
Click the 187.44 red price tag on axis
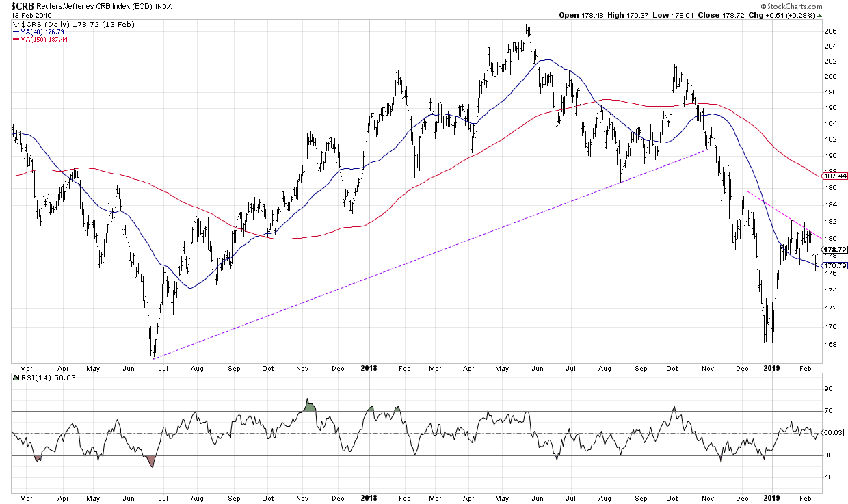coord(836,176)
